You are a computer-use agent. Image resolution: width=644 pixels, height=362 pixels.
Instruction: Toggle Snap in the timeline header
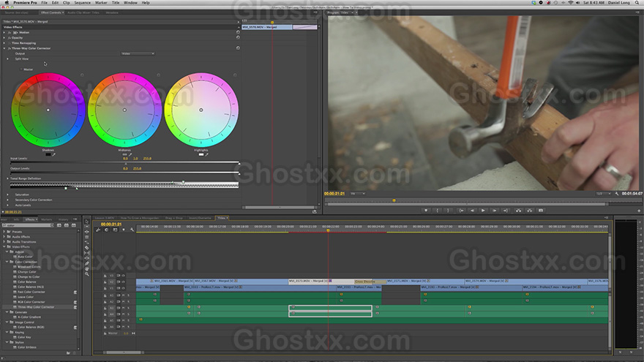point(106,230)
